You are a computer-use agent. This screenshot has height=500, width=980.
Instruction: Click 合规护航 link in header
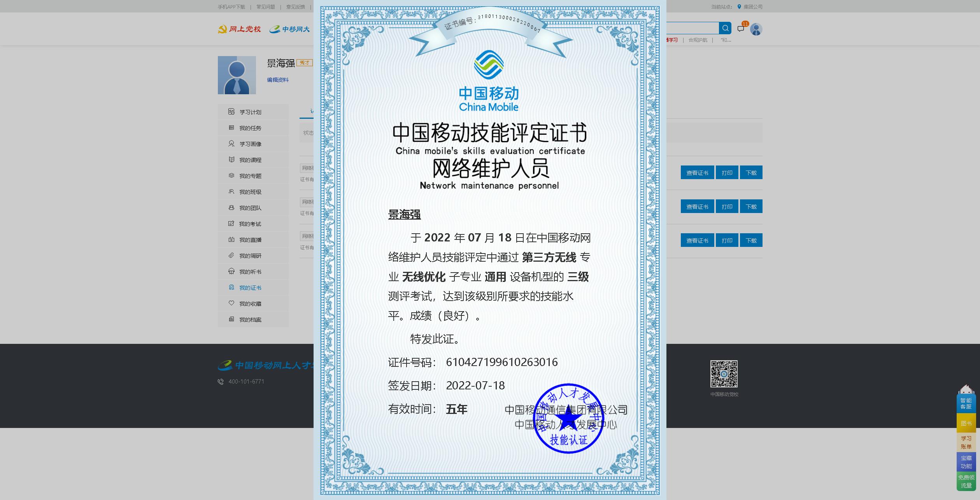tap(698, 40)
